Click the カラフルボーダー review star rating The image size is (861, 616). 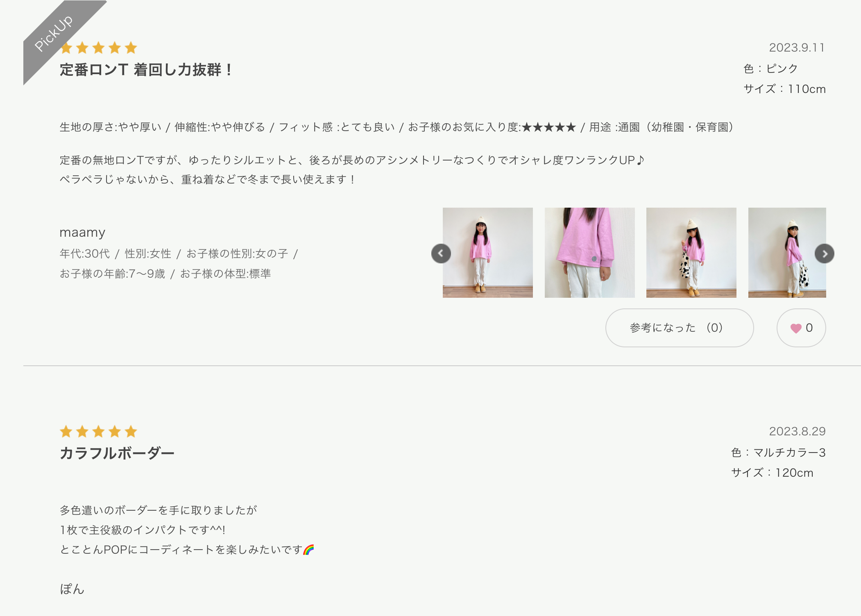[x=98, y=431]
